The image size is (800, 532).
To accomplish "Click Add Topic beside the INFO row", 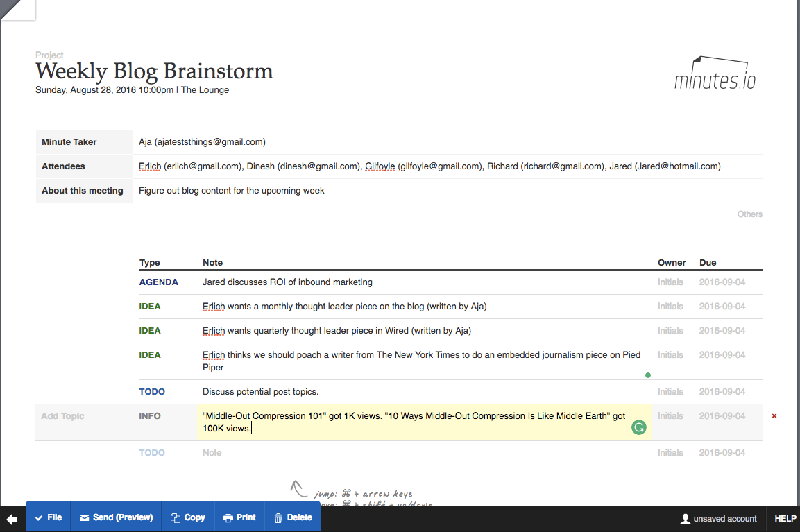I will [62, 416].
